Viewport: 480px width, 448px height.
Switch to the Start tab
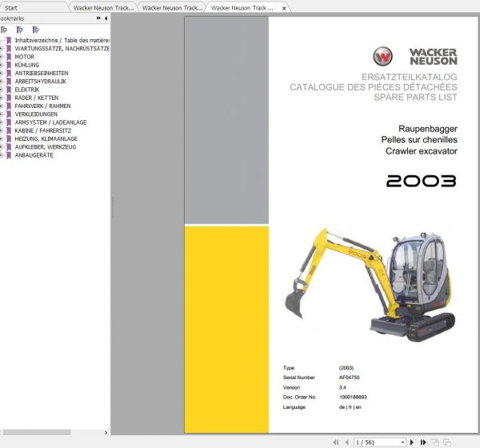click(x=34, y=8)
